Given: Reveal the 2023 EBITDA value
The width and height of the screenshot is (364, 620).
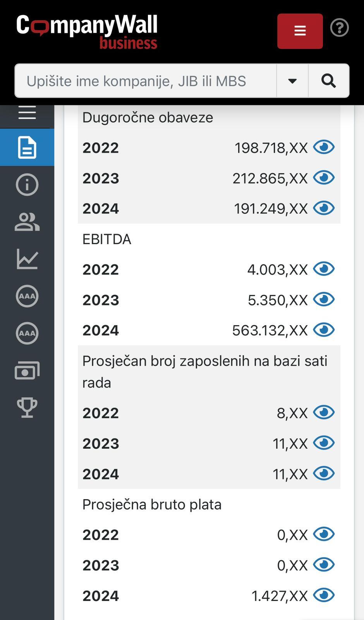Looking at the screenshot, I should pos(324,300).
